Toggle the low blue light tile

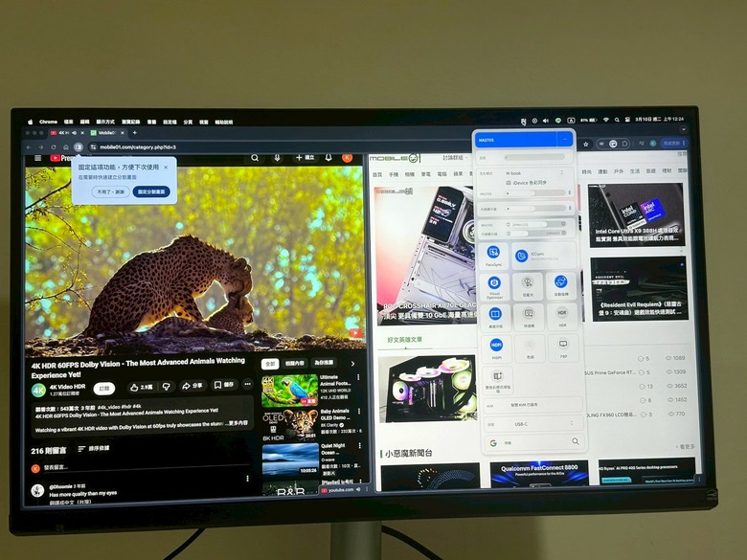(x=528, y=286)
